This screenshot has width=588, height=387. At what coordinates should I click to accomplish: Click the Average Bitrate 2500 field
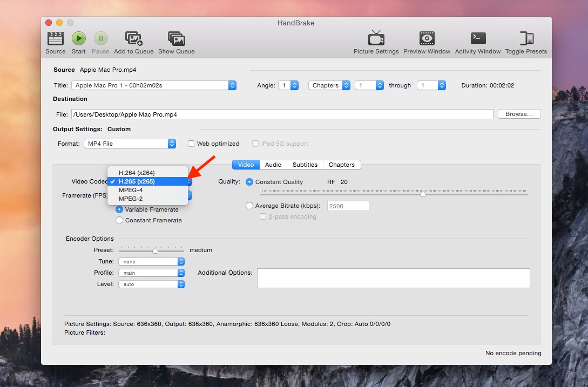pyautogui.click(x=348, y=206)
